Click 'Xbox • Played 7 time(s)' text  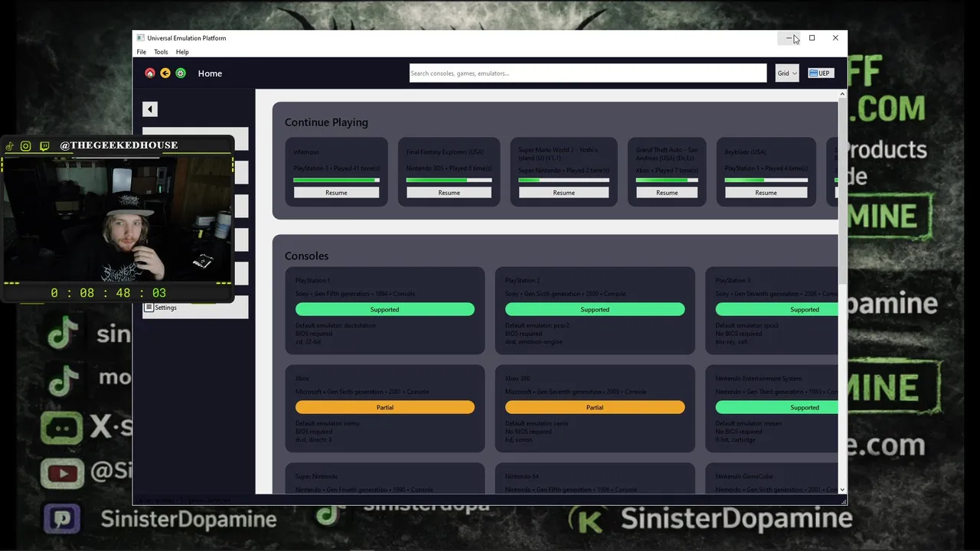pyautogui.click(x=667, y=171)
